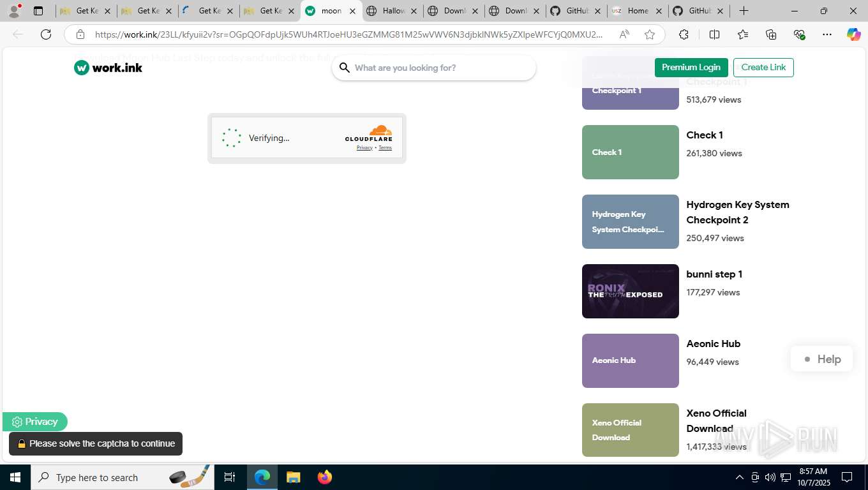Viewport: 868px width, 490px height.
Task: Click the taskbar clock showing 8:57 AM
Action: (x=813, y=477)
